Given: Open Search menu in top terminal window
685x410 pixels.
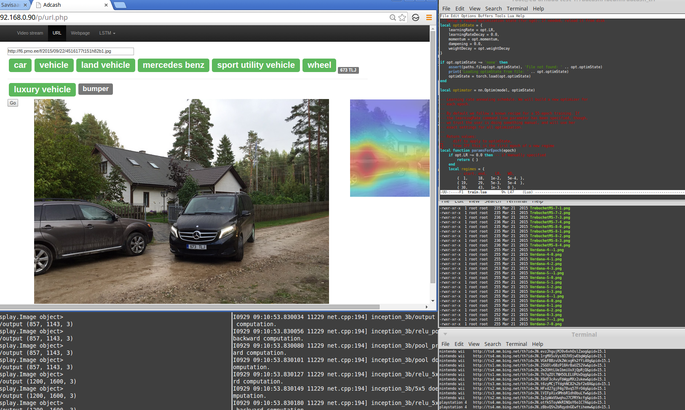Looking at the screenshot, I should tap(493, 8).
